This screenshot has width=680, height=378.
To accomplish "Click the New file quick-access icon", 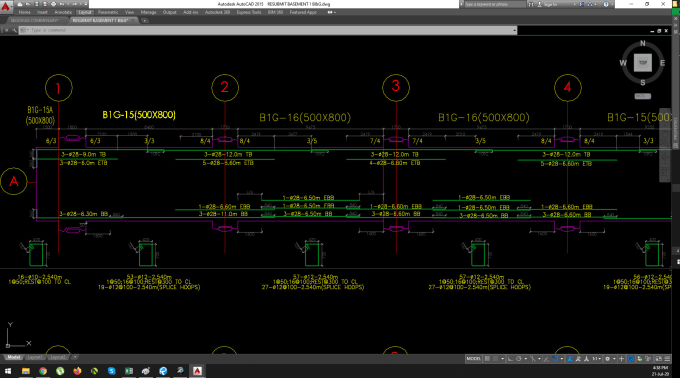I will [20, 4].
